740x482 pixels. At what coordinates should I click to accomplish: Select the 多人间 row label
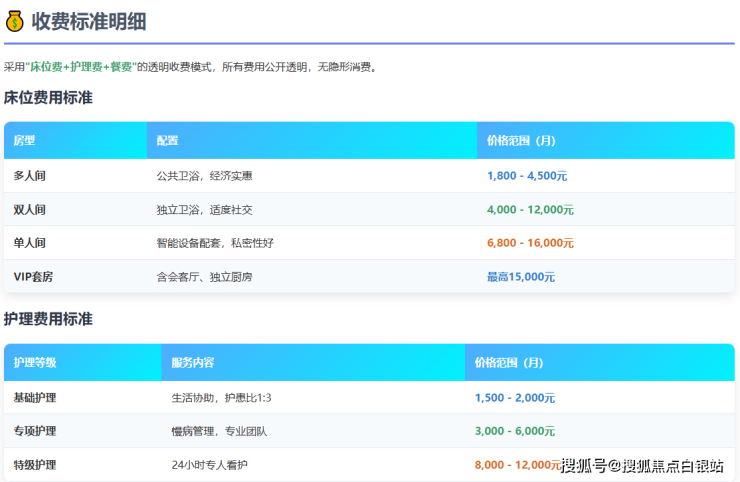click(x=30, y=176)
